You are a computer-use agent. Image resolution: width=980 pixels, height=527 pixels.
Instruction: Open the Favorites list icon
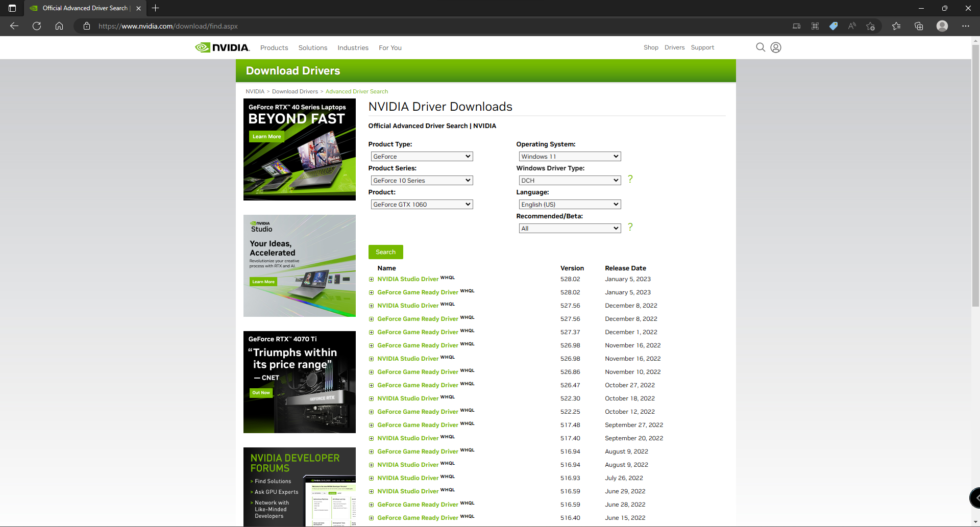[x=896, y=26]
